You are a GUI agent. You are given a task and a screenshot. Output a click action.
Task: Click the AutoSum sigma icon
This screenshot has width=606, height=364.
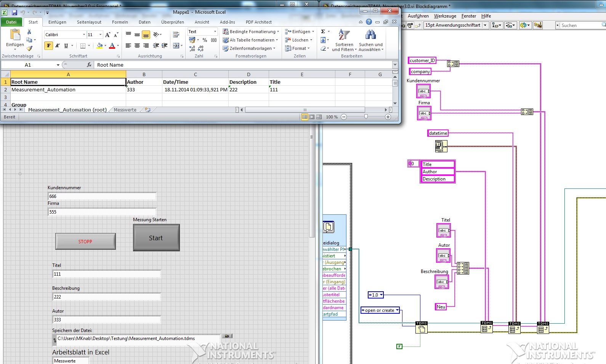pyautogui.click(x=323, y=32)
